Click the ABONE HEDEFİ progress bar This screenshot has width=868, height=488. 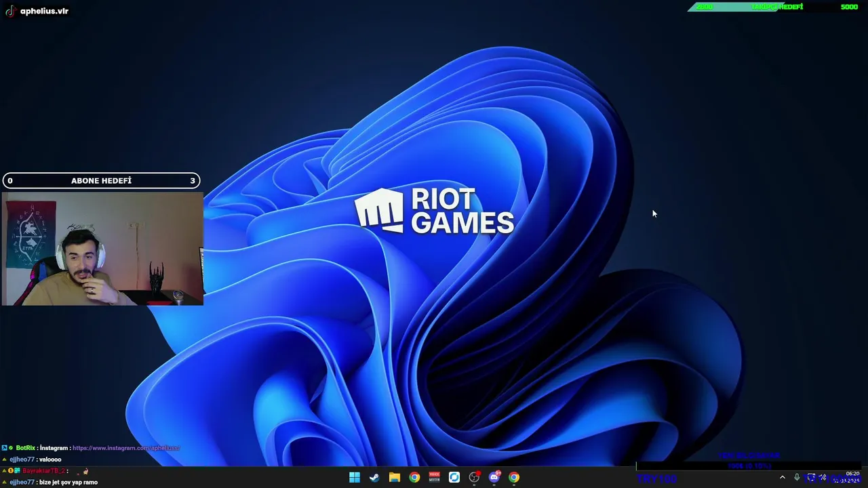[102, 181]
